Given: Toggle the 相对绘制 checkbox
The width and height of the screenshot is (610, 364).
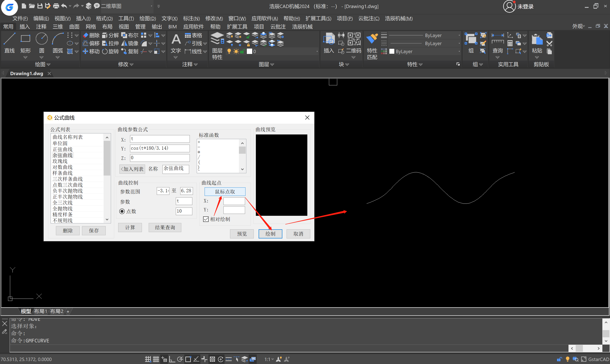Looking at the screenshot, I should (206, 219).
